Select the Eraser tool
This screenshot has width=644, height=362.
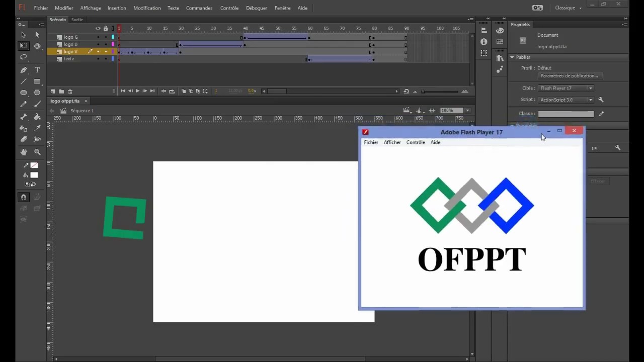point(23,139)
